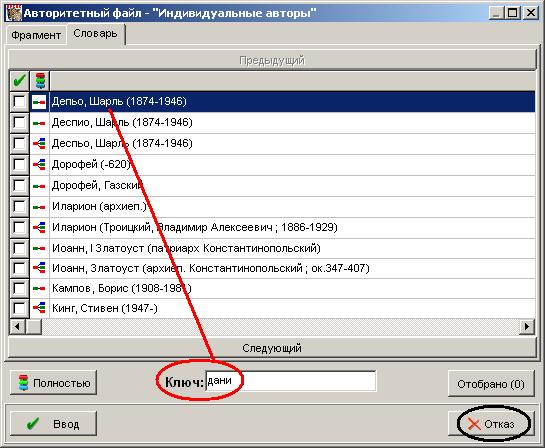
Task: Cancel using the Отказ button
Action: (491, 424)
